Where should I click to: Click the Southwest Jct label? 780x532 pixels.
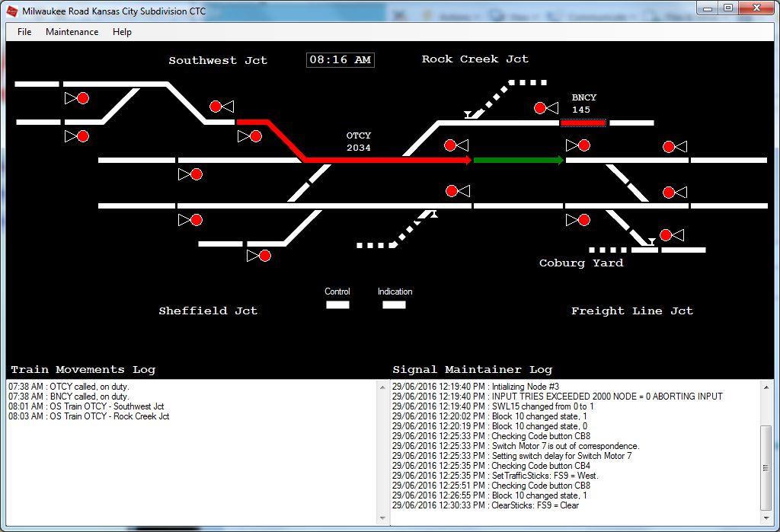(x=218, y=61)
